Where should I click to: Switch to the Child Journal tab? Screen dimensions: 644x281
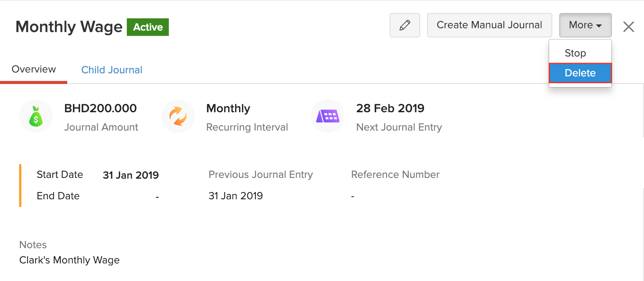point(112,69)
